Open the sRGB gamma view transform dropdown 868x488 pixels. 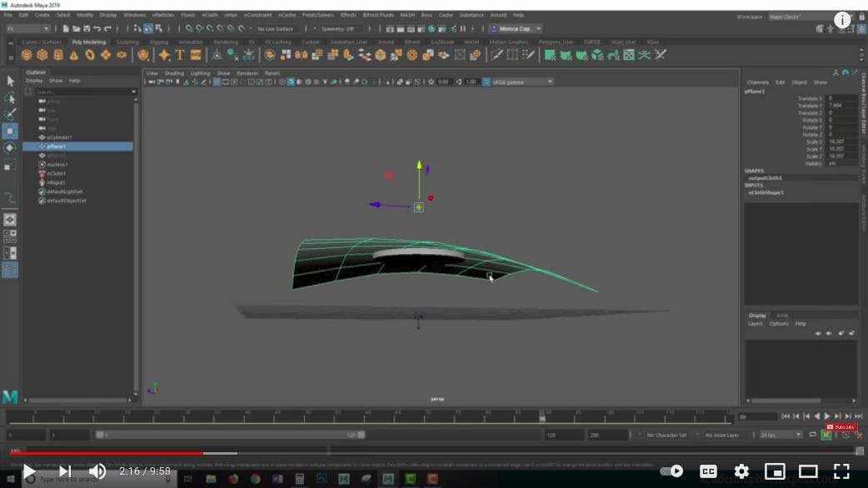522,82
